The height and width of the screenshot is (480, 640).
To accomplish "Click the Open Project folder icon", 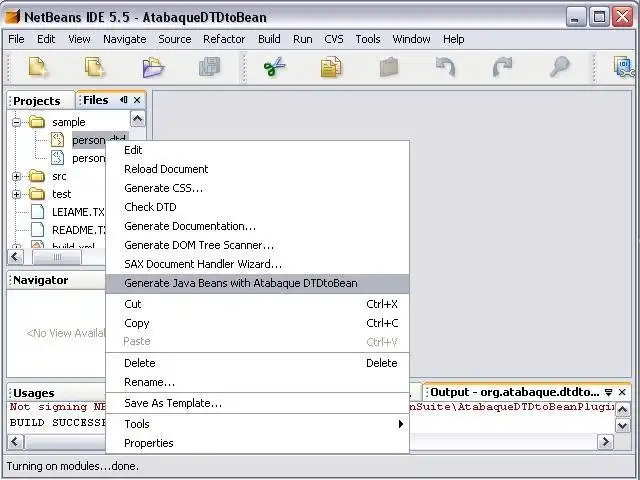I will 153,67.
